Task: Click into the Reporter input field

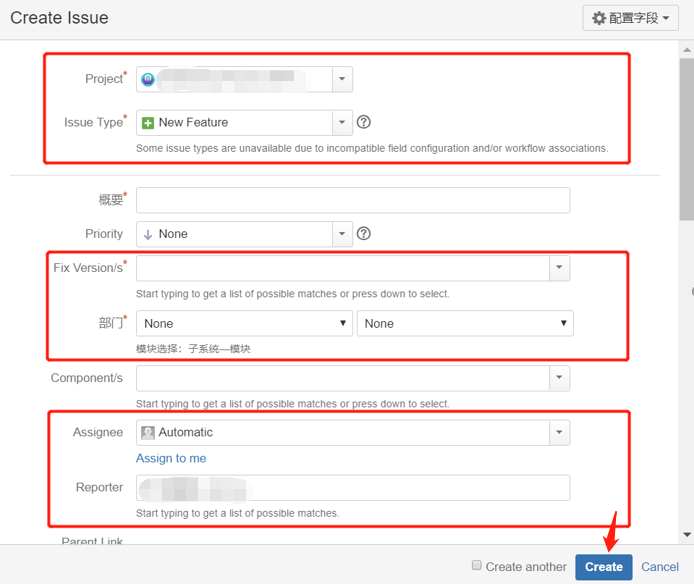Action: tap(353, 488)
